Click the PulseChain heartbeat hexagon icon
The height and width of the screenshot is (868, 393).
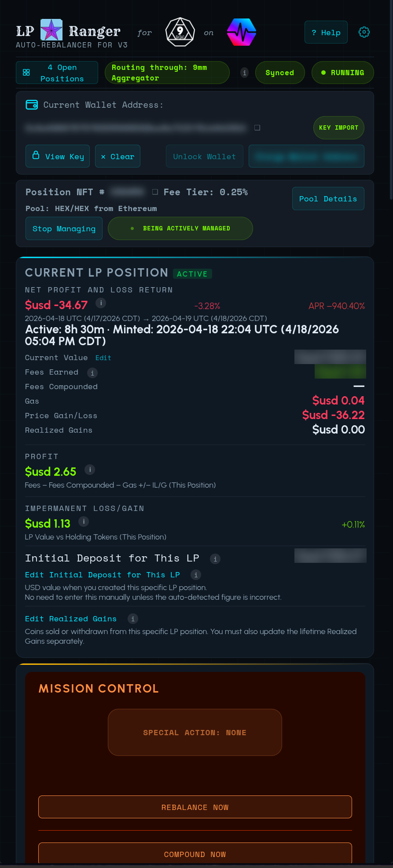pos(241,32)
